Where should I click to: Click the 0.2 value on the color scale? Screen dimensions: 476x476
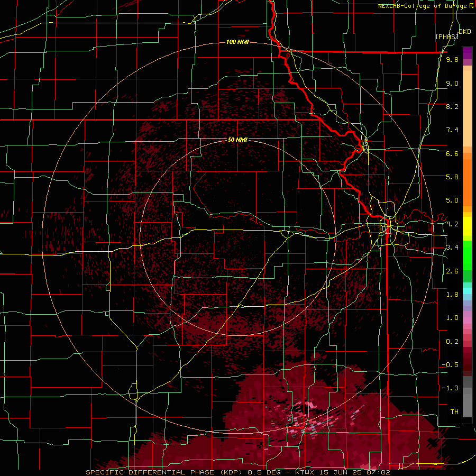point(452,342)
